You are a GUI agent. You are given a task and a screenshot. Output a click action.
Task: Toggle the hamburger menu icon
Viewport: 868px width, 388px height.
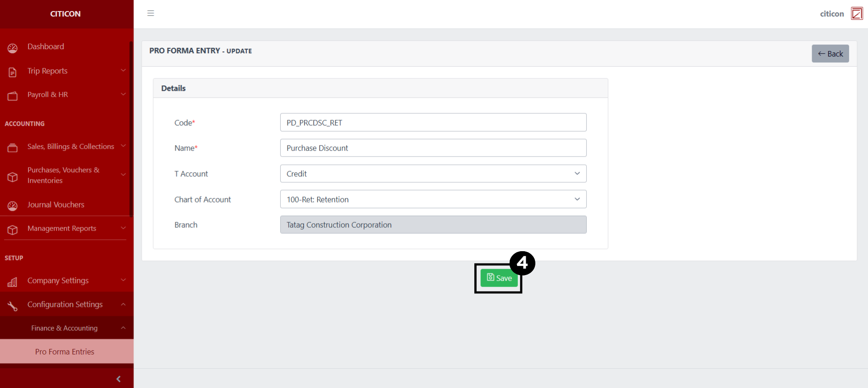click(x=150, y=13)
